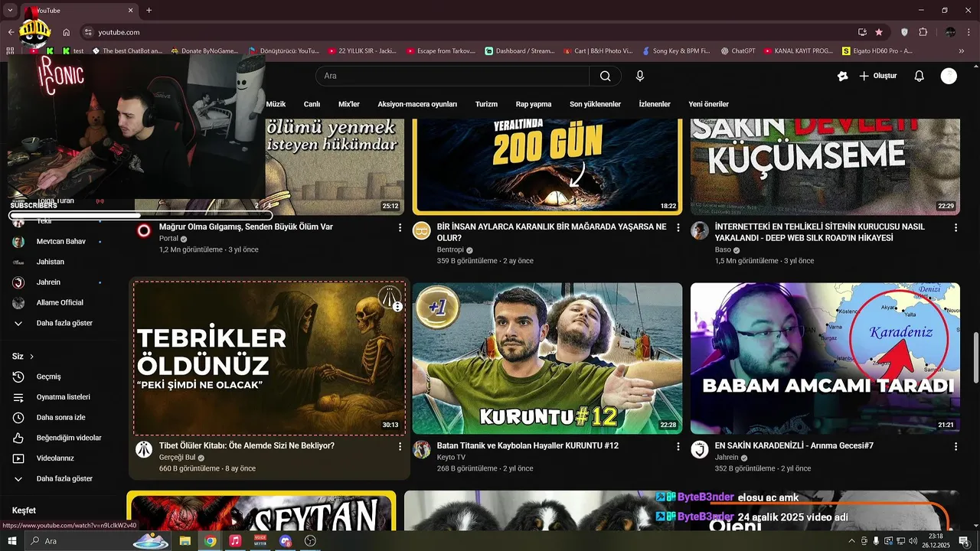Open options for EN SAKİN KARADENİZLİ video
Viewport: 980px width, 551px height.
pyautogui.click(x=955, y=445)
